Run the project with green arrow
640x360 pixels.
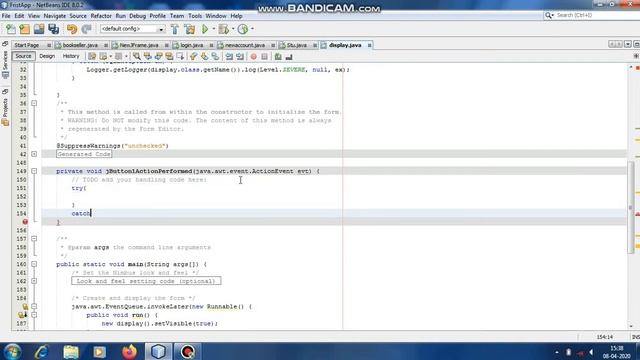point(205,29)
